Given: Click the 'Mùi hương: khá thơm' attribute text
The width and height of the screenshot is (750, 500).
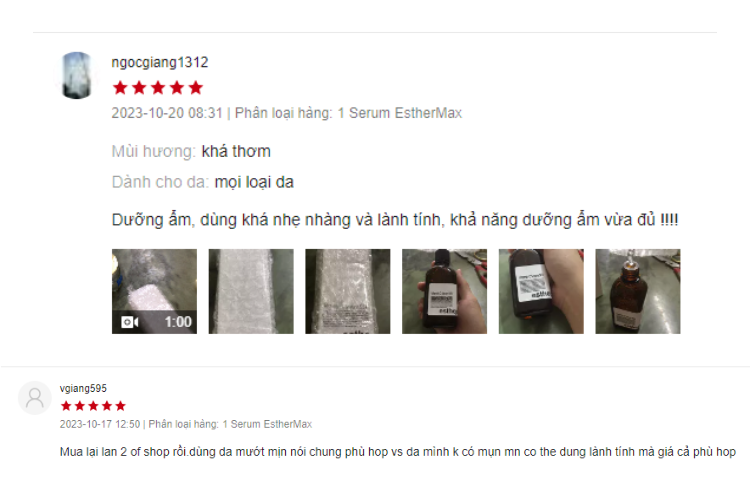Looking at the screenshot, I should tap(191, 151).
